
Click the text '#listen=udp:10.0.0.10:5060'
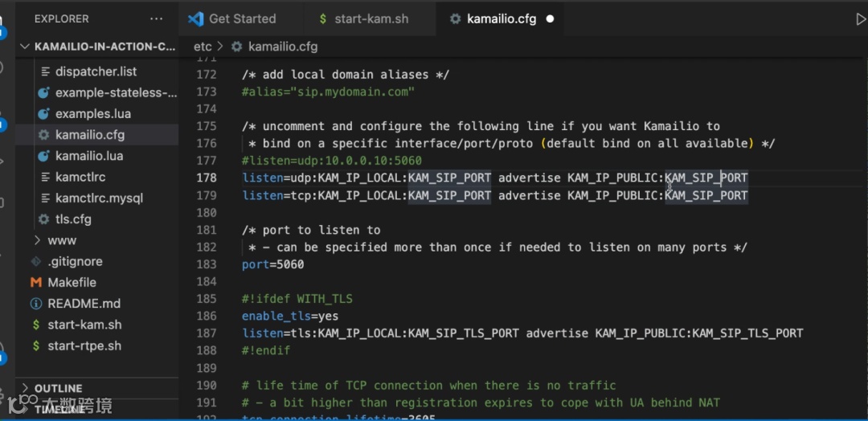click(x=332, y=161)
